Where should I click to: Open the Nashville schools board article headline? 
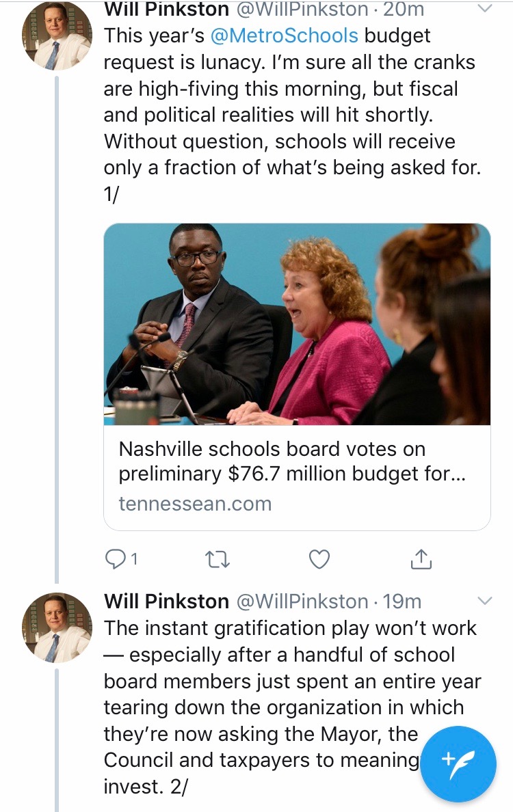coord(292,461)
